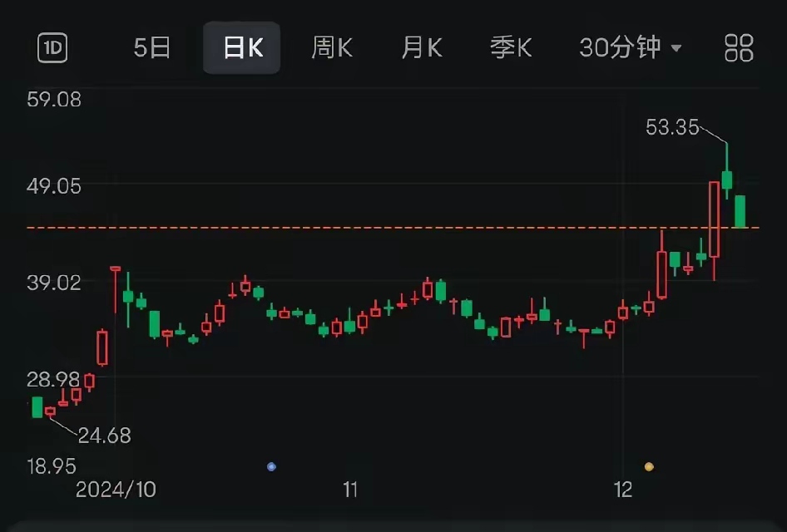Click the 49.05 axis value
The image size is (787, 532).
[x=54, y=186]
